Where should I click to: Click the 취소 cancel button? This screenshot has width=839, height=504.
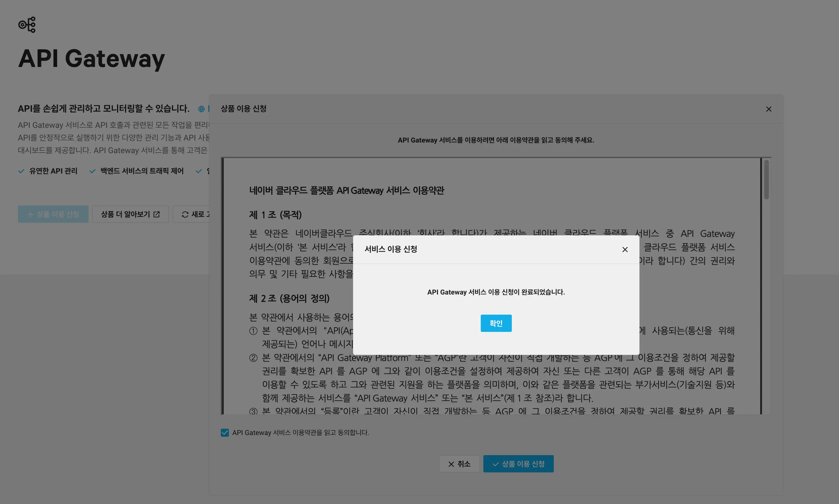coord(459,464)
